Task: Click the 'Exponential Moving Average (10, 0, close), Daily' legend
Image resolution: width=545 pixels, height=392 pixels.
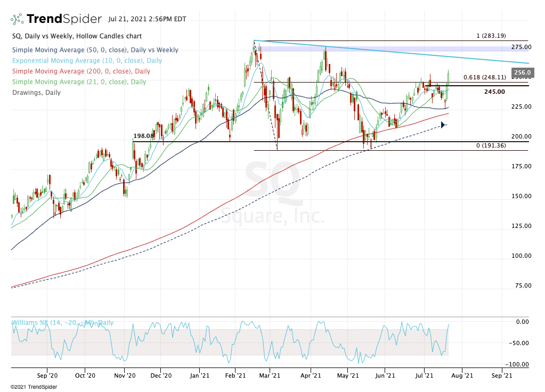Action: coord(87,61)
